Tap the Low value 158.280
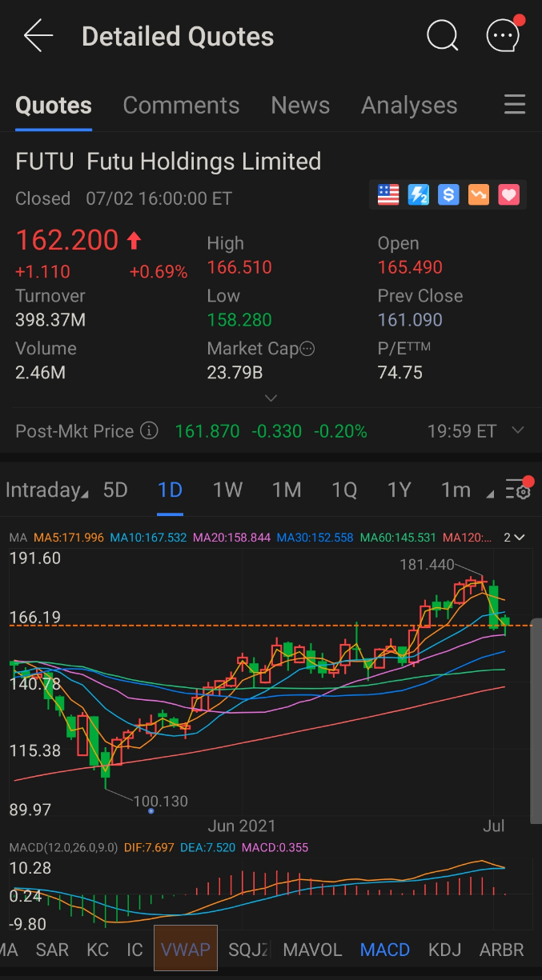The height and width of the screenshot is (980, 542). [x=239, y=320]
